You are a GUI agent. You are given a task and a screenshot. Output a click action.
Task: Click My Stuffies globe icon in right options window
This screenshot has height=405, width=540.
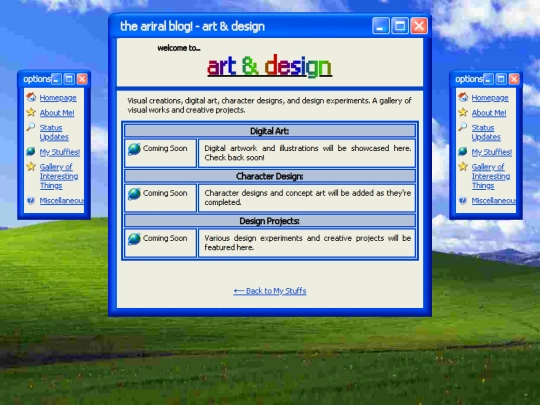click(x=463, y=151)
